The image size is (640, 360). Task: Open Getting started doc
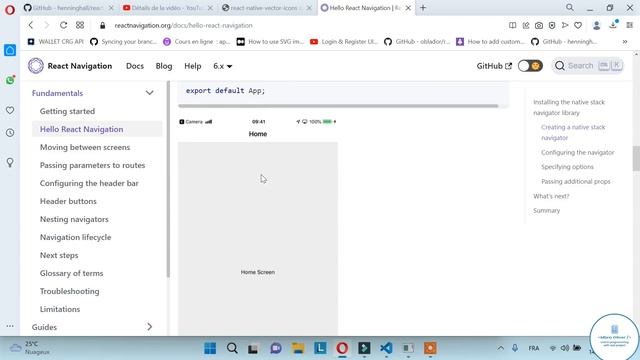point(67,111)
